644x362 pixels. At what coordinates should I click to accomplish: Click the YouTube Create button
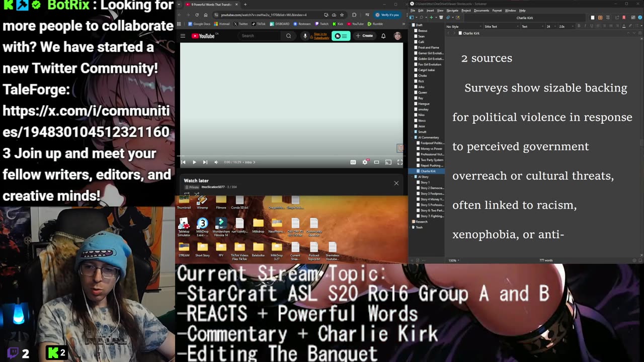365,36
